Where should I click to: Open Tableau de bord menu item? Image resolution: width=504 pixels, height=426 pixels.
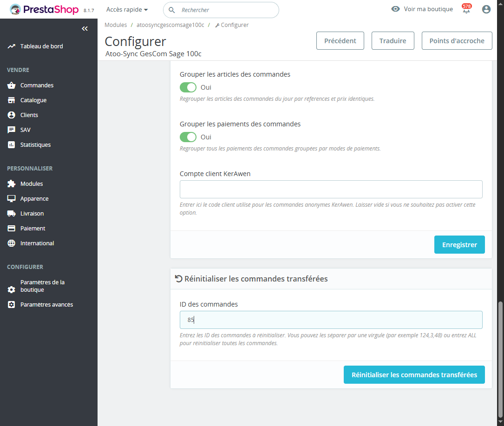[41, 46]
